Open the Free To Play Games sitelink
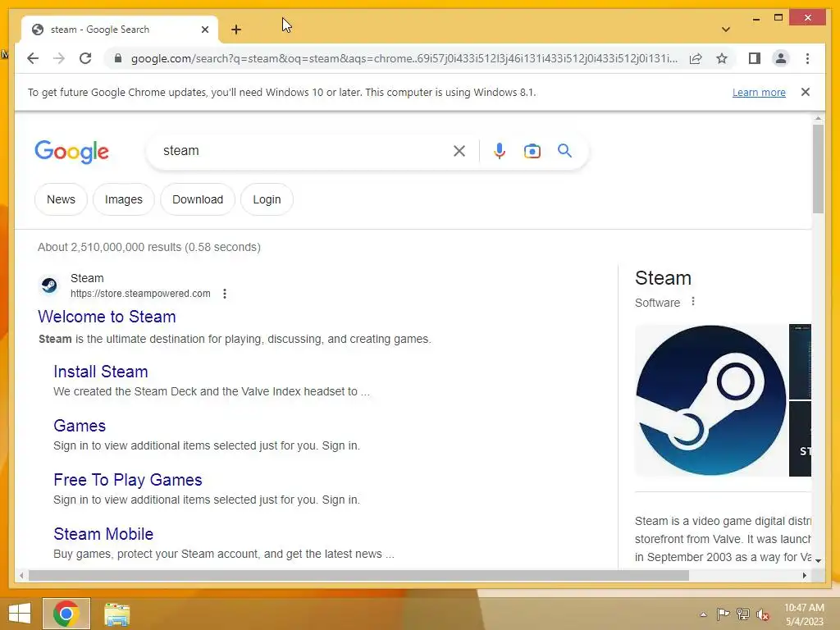The width and height of the screenshot is (840, 630). point(127,479)
